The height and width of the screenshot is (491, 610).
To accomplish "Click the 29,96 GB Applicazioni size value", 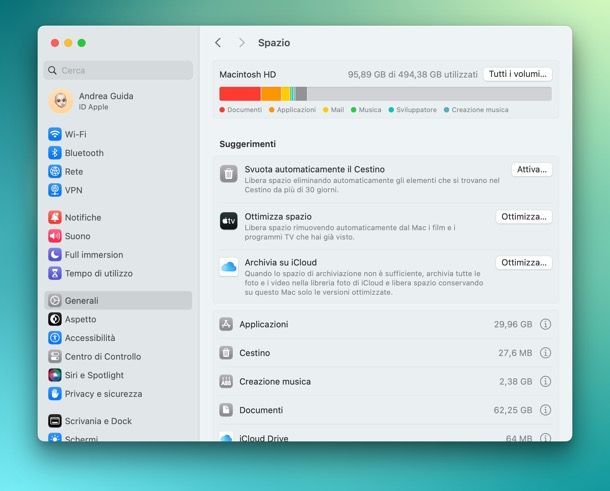I will coord(513,324).
